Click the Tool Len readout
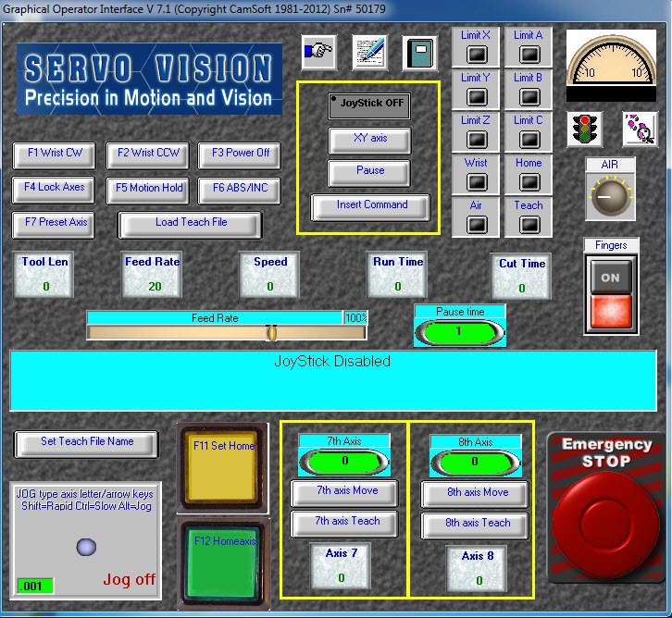The image size is (672, 618). tap(44, 275)
